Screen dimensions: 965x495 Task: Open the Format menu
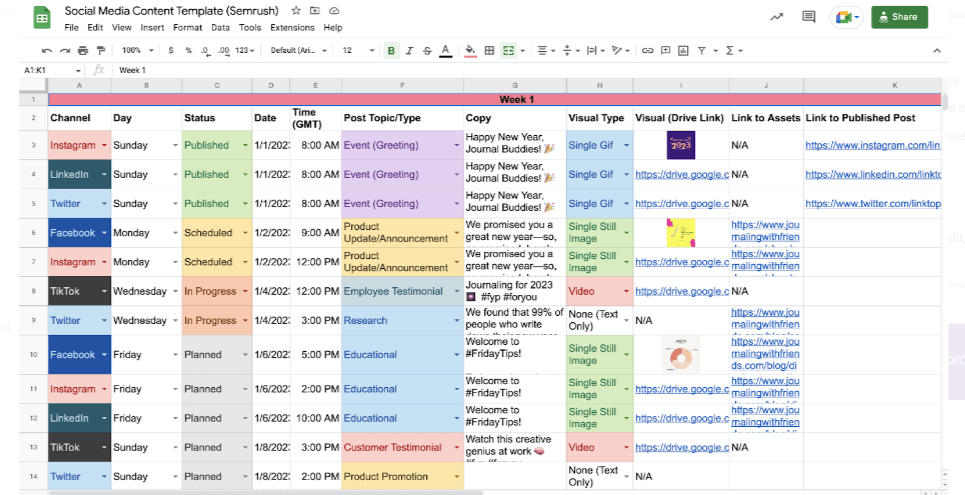(188, 28)
